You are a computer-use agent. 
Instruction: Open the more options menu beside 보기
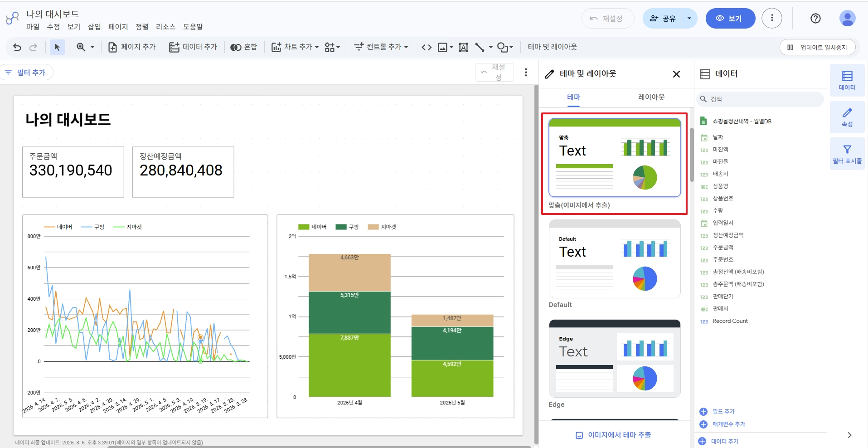click(x=772, y=19)
